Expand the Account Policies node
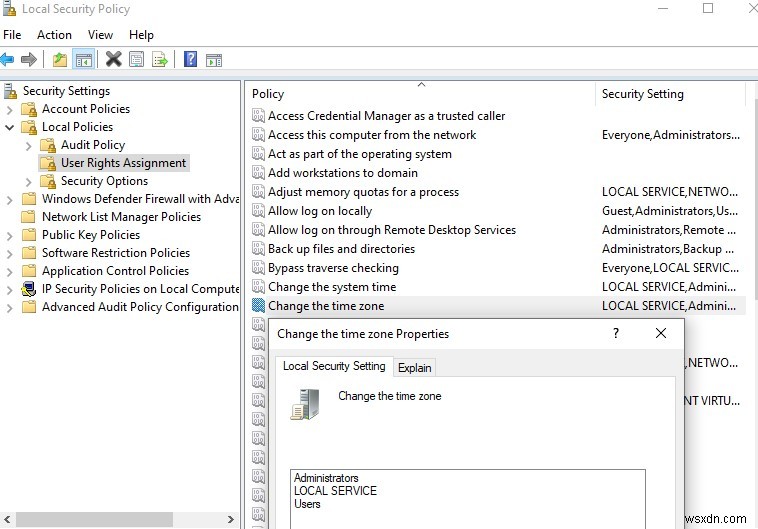This screenshot has width=758, height=529. tap(9, 110)
